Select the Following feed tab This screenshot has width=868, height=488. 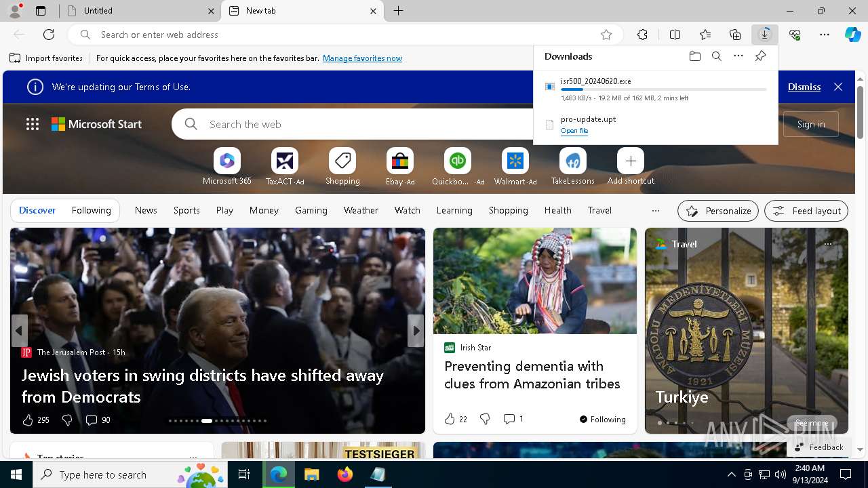point(91,211)
